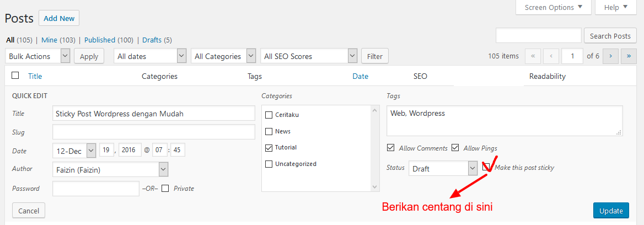This screenshot has height=225, width=644.
Task: Go to first page of posts
Action: click(x=533, y=56)
